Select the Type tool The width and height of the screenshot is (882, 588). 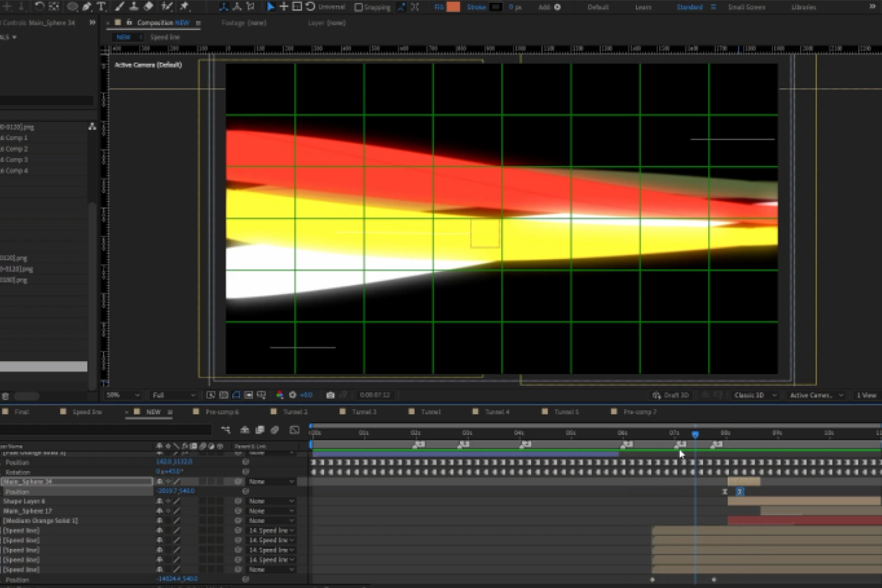click(102, 7)
